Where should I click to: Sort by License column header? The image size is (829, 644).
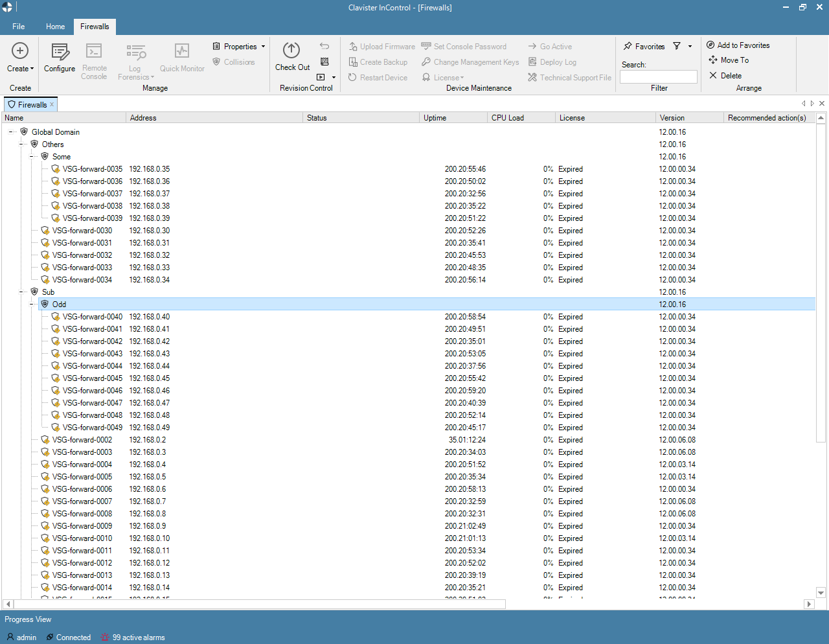coord(606,118)
